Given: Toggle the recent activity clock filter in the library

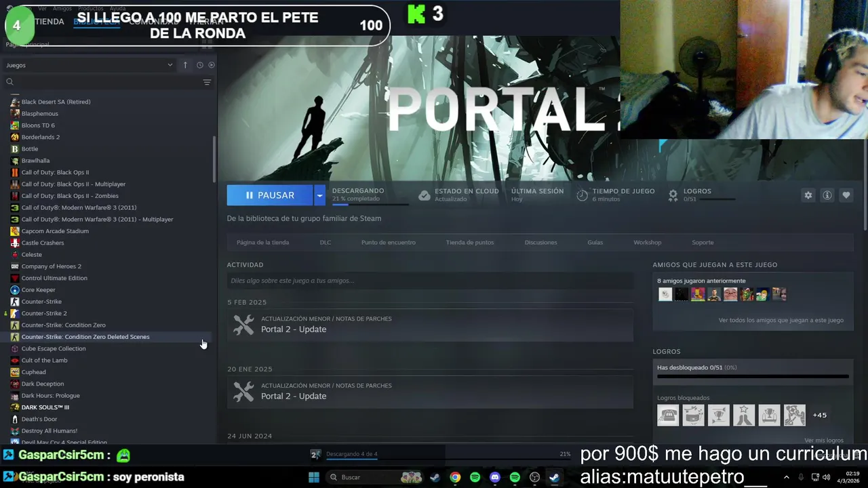Looking at the screenshot, I should click(x=200, y=65).
